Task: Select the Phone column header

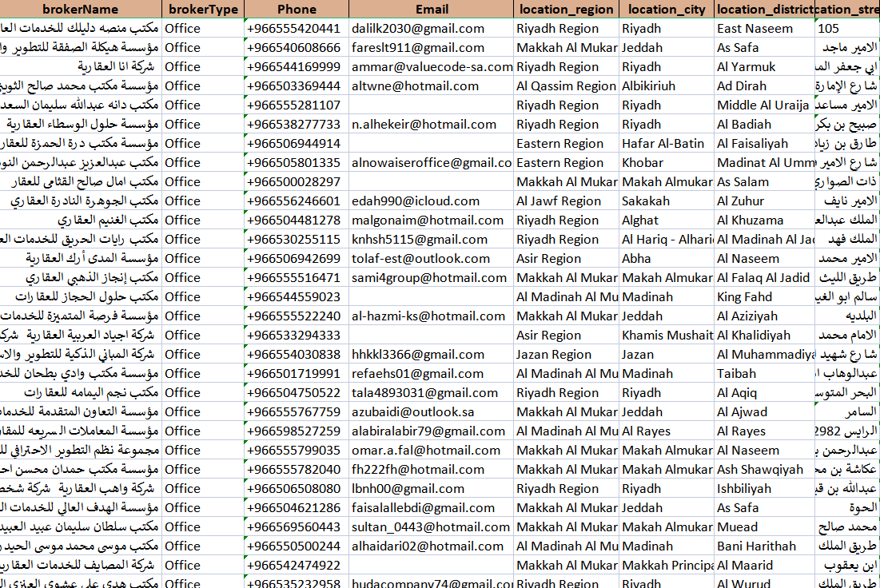Action: pos(296,9)
